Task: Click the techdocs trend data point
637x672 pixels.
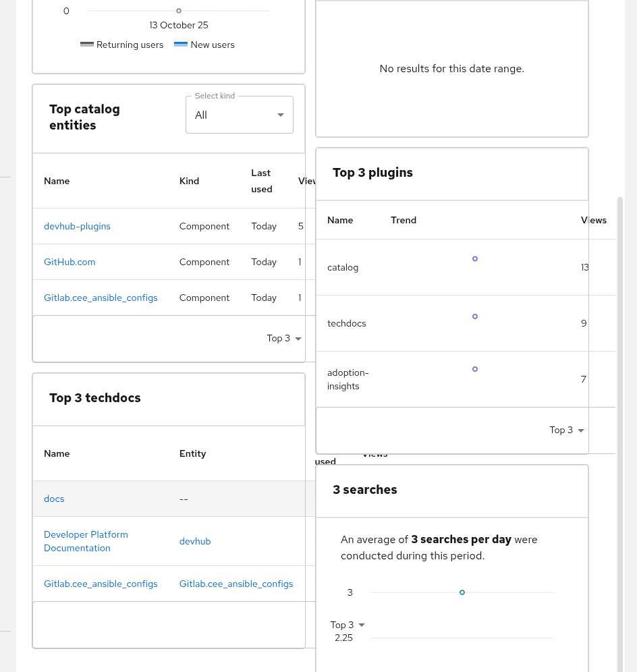Action: [x=475, y=316]
